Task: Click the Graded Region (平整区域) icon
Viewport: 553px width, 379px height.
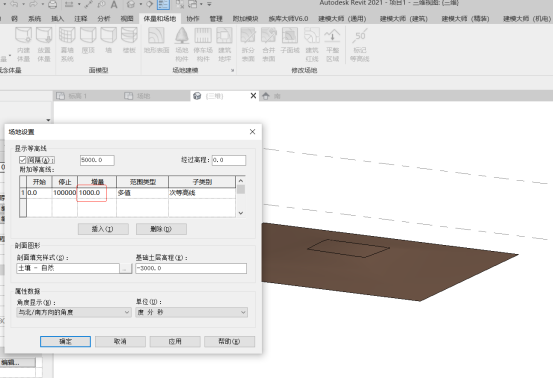Action: [332, 36]
